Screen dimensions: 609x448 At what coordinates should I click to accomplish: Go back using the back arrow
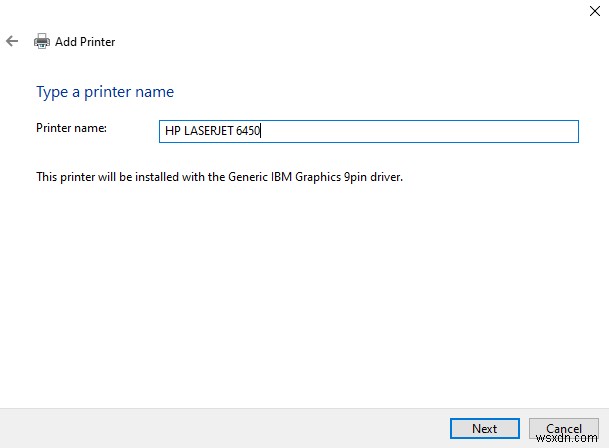pyautogui.click(x=12, y=42)
